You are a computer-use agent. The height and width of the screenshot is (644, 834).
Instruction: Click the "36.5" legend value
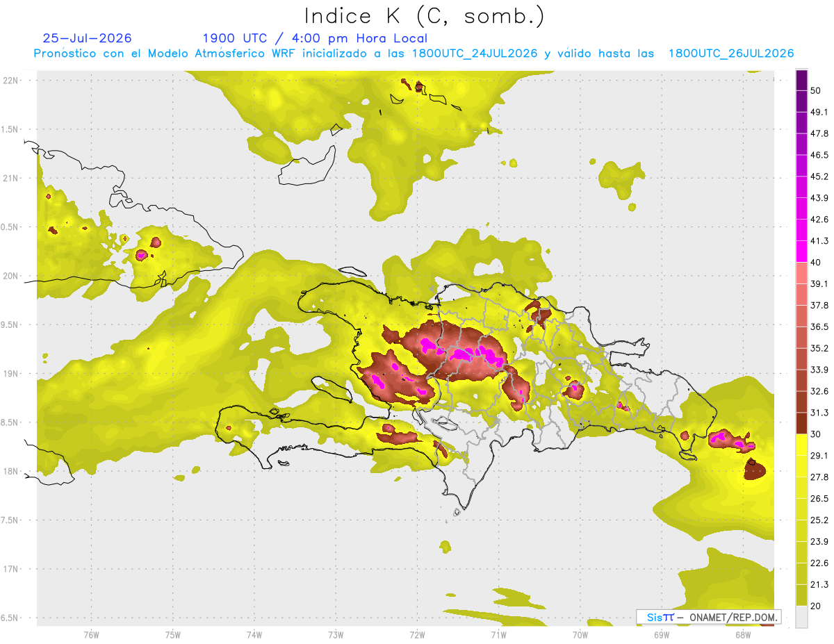(x=819, y=327)
